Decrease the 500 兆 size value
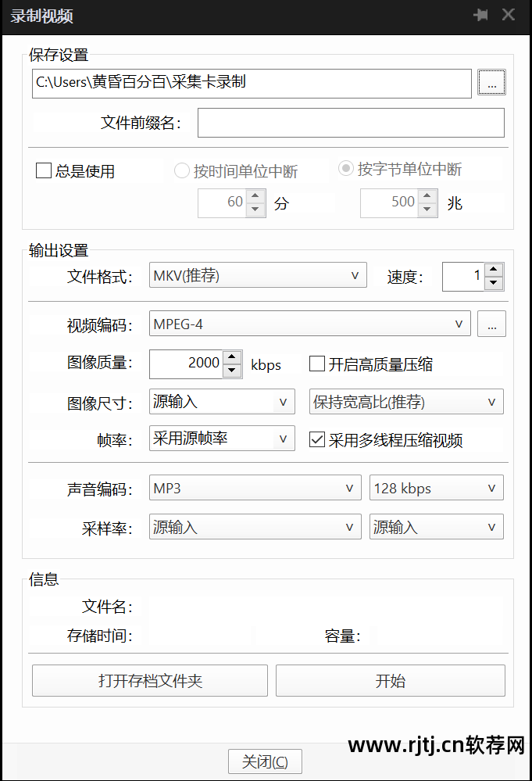This screenshot has width=532, height=781. [427, 210]
